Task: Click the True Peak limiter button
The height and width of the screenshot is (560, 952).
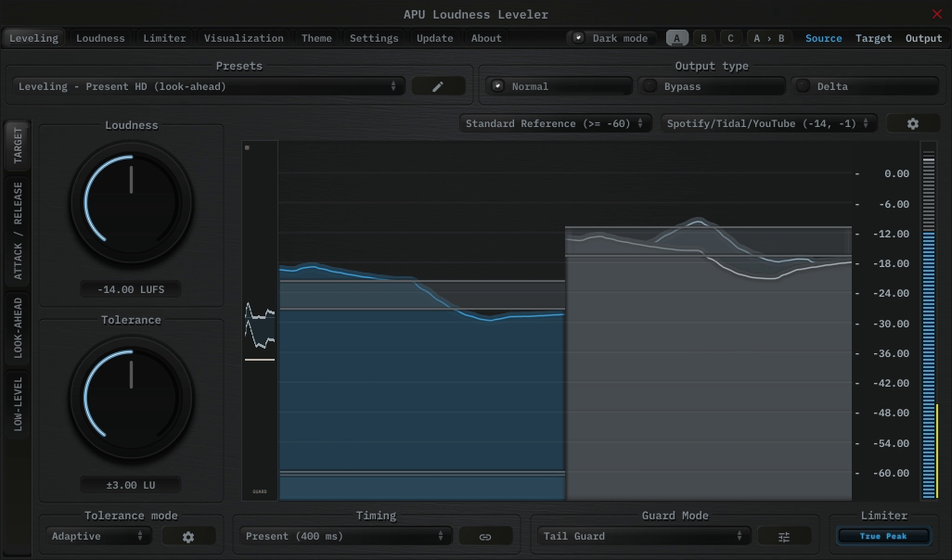Action: click(x=882, y=536)
